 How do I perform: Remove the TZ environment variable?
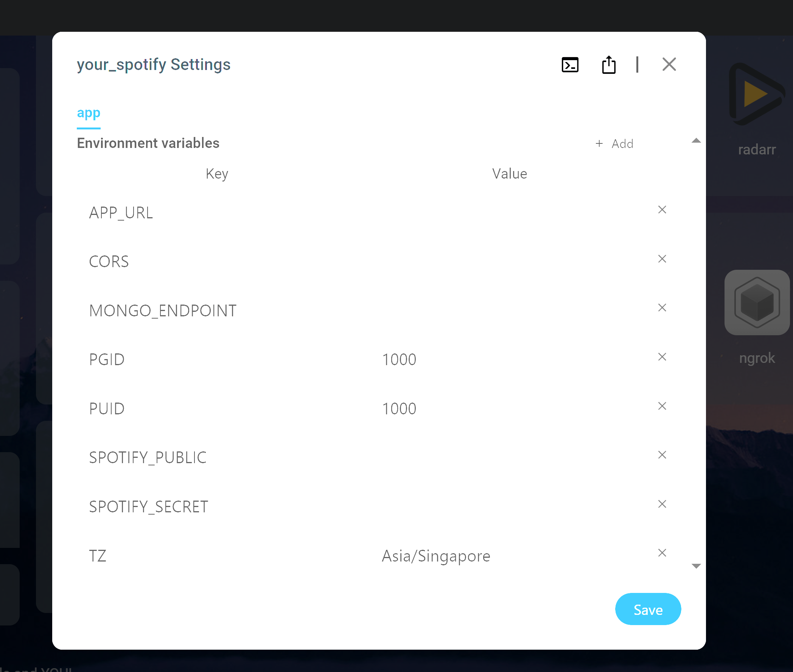point(662,553)
